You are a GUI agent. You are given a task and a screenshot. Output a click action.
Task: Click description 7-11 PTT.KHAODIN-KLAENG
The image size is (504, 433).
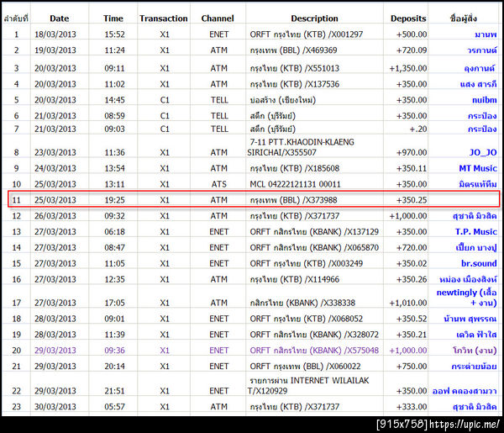(302, 142)
